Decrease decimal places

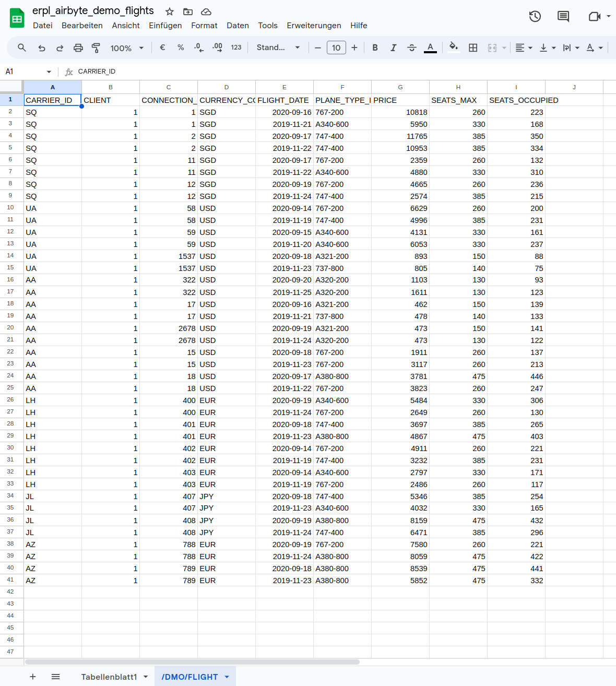[199, 48]
